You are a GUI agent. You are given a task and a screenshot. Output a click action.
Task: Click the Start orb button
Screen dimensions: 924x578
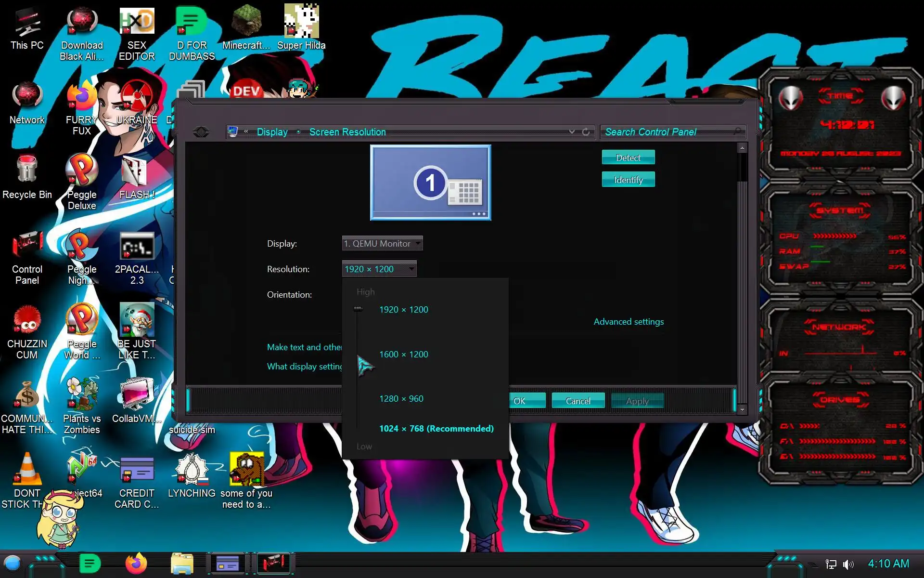(x=13, y=563)
